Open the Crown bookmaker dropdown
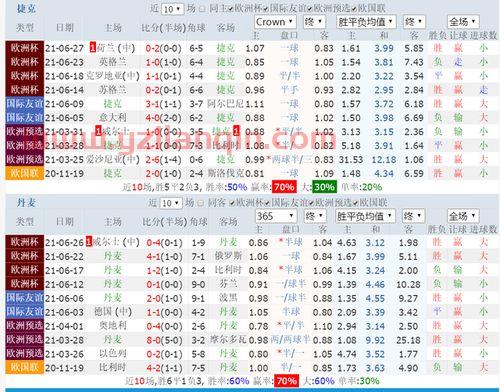Viewport: 500px width, 392px height. (275, 22)
